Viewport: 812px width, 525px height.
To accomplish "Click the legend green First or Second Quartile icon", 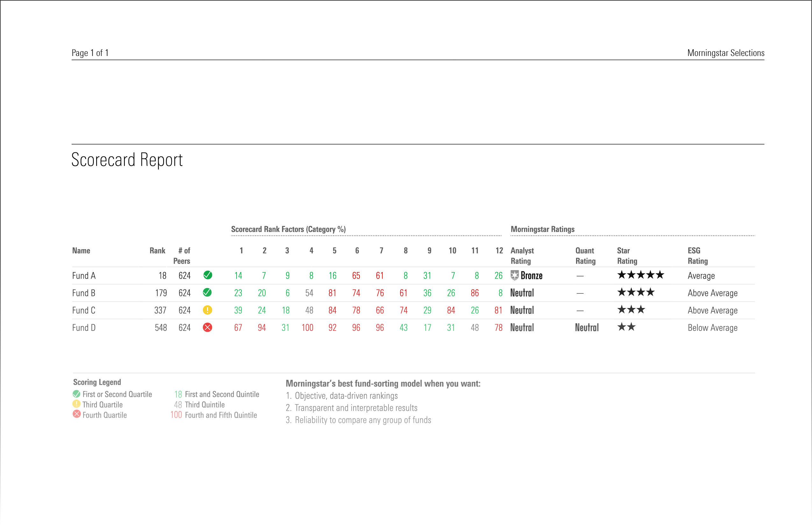I will [x=76, y=394].
